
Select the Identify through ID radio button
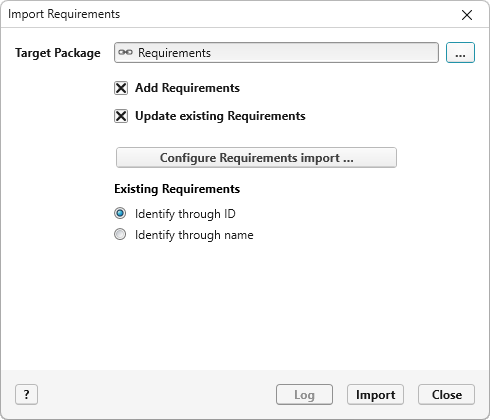click(x=120, y=213)
